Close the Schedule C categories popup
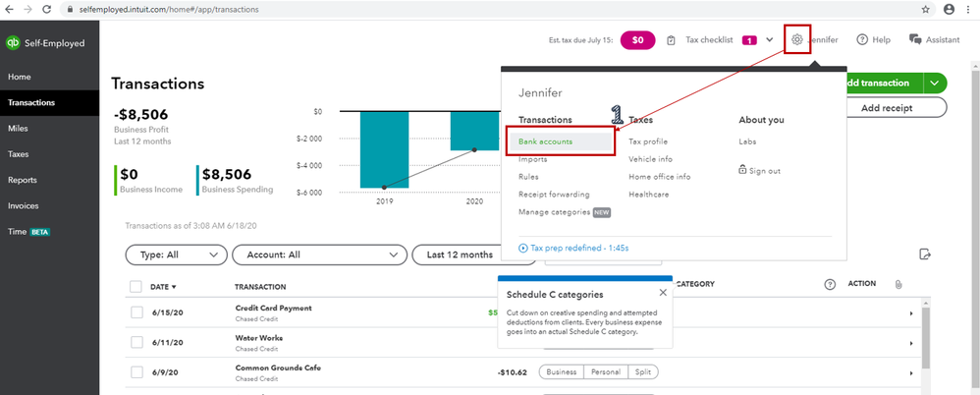This screenshot has width=980, height=395. [663, 293]
